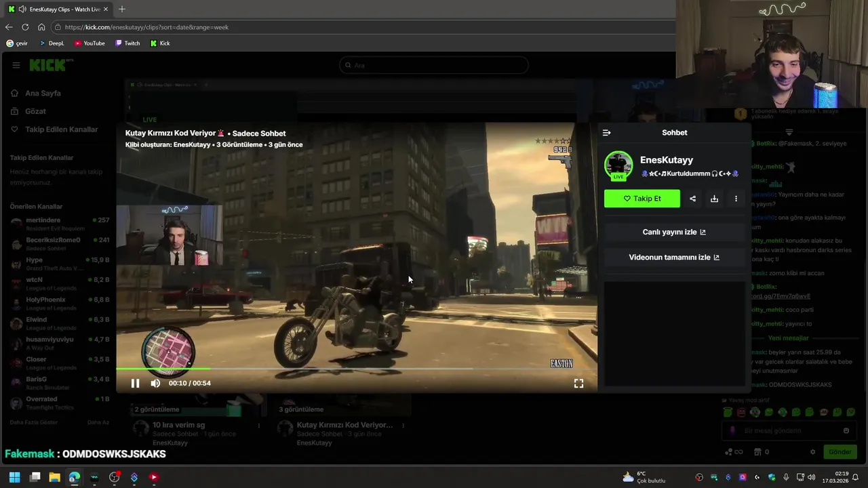The width and height of the screenshot is (868, 488).
Task: Open the DeepL bookmark
Action: click(52, 43)
